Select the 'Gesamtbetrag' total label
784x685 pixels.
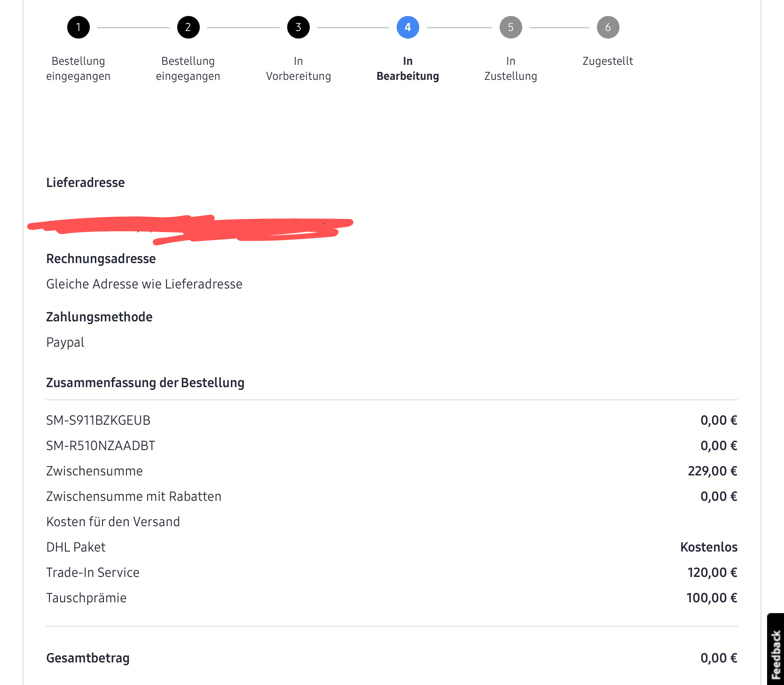[88, 658]
